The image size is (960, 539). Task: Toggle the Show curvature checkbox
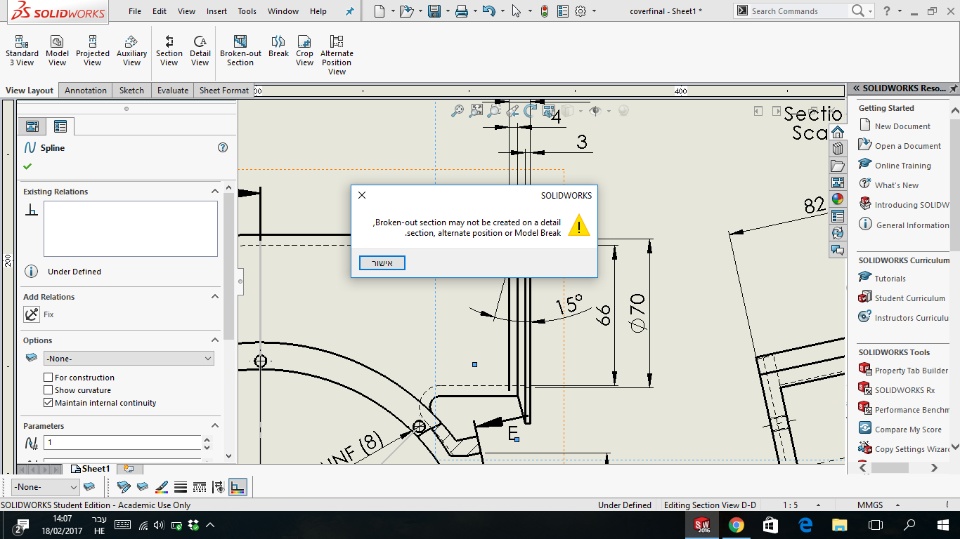48,390
